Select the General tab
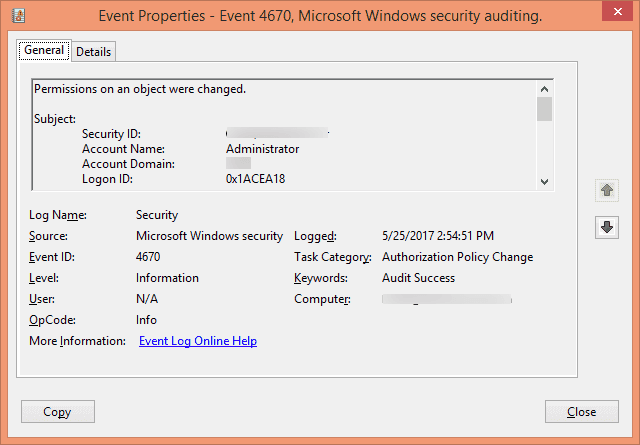 [44, 50]
